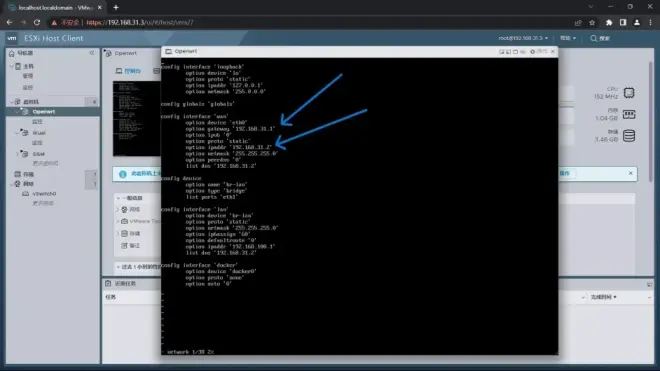This screenshot has height=371, width=660.
Task: Expand the Storage row in General Information
Action: (118, 233)
